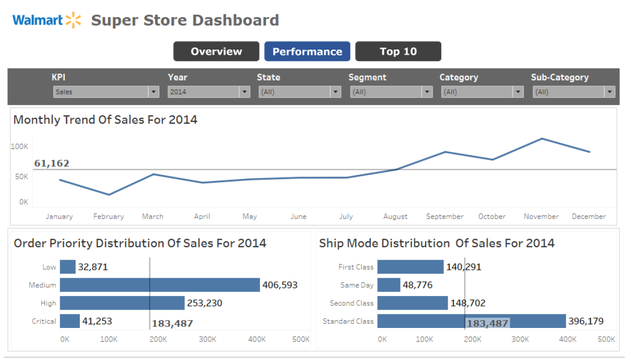The height and width of the screenshot is (364, 631).
Task: Click the Monthly Trend chart title
Action: pyautogui.click(x=105, y=120)
